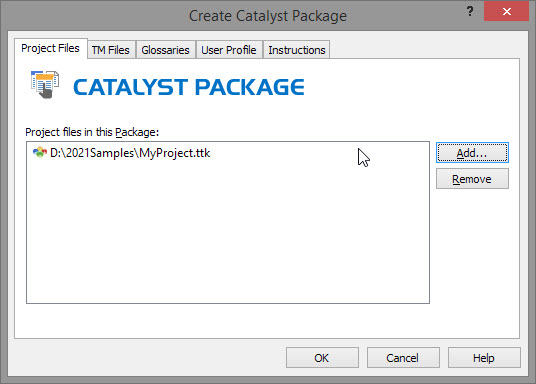Screen dimensions: 536x384
Task: Select D:\2021Samples\MyProject.ttk in the list
Action: tap(130, 153)
